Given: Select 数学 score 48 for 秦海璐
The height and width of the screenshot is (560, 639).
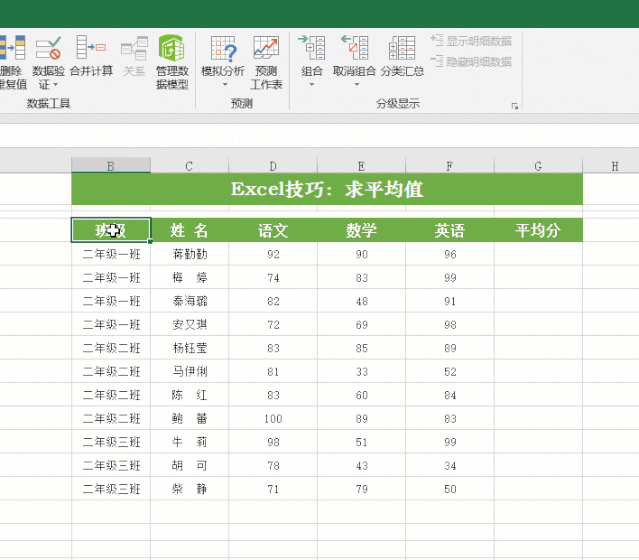Looking at the screenshot, I should (x=361, y=301).
